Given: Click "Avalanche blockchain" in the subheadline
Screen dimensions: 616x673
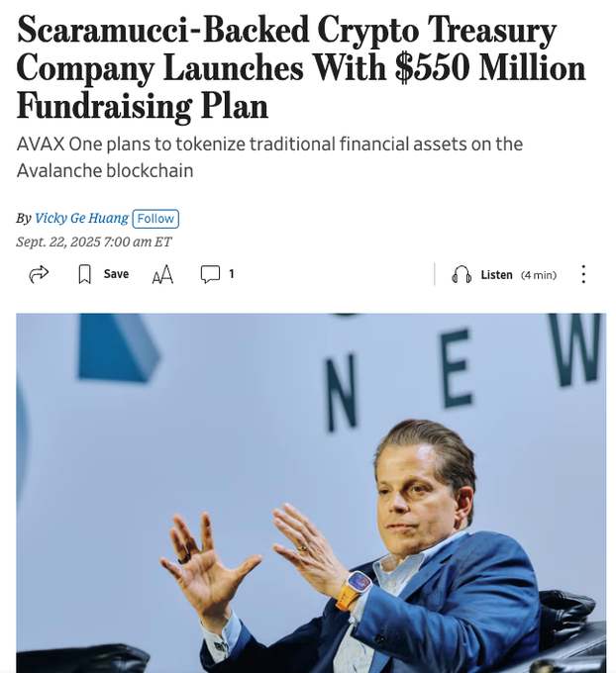Looking at the screenshot, I should click(x=104, y=170).
